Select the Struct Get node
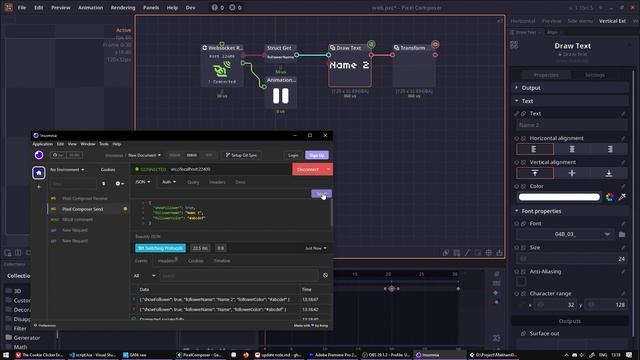Screen dimensions: 640x360 [280, 53]
